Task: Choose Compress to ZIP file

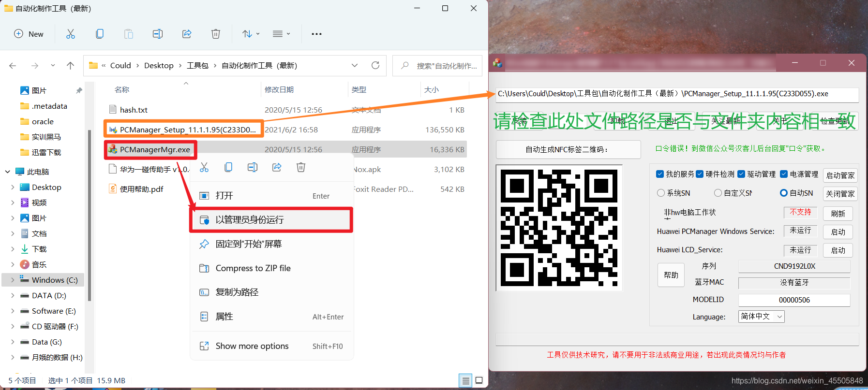Action: (x=271, y=268)
